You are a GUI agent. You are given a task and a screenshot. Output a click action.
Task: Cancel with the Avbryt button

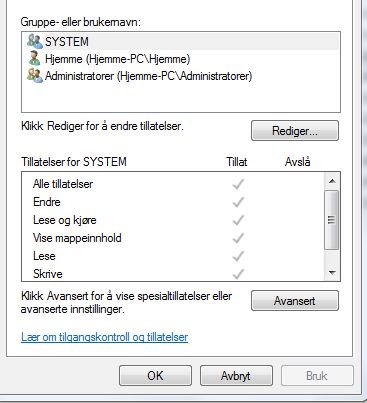point(236,376)
